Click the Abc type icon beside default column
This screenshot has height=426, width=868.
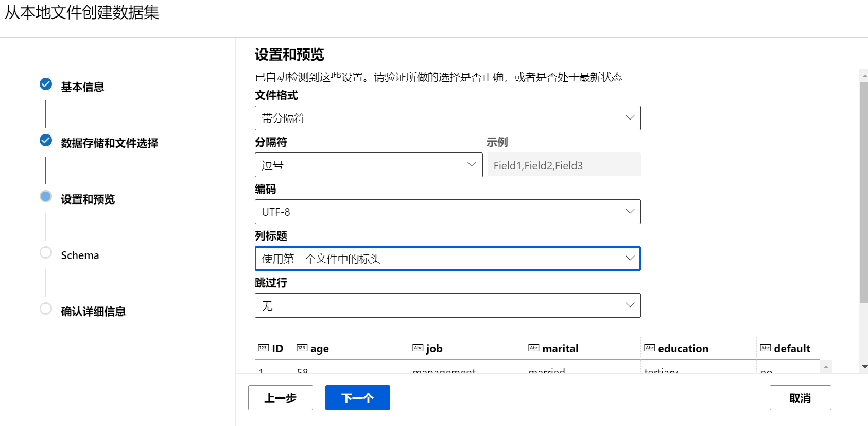pyautogui.click(x=765, y=348)
